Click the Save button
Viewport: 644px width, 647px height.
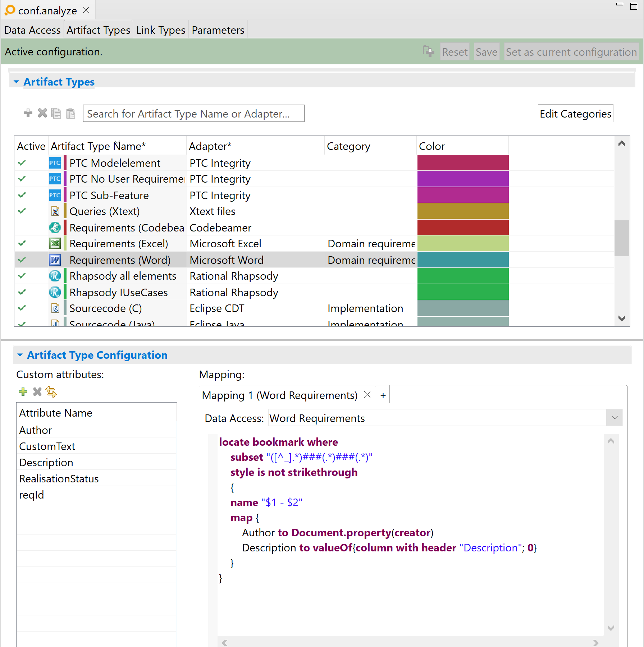487,52
